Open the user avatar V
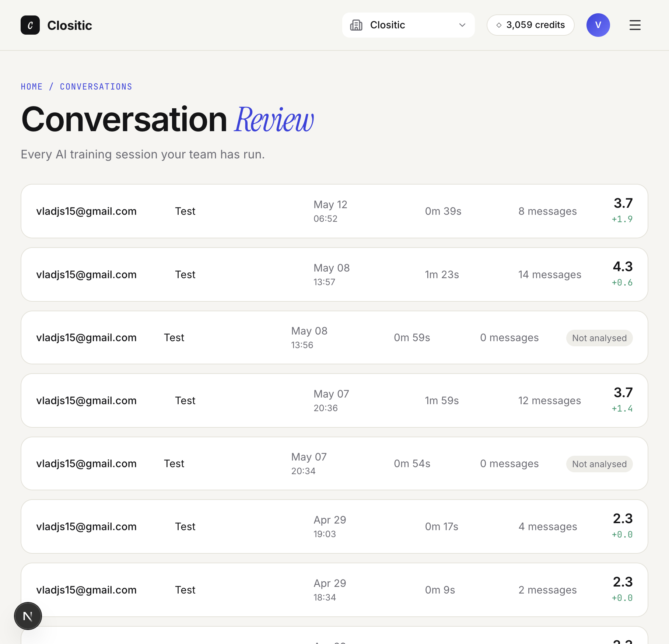This screenshot has height=644, width=669. 598,25
